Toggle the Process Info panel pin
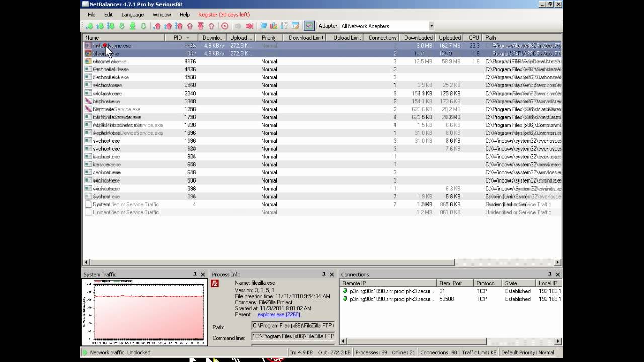This screenshot has width=644, height=362. [324, 275]
